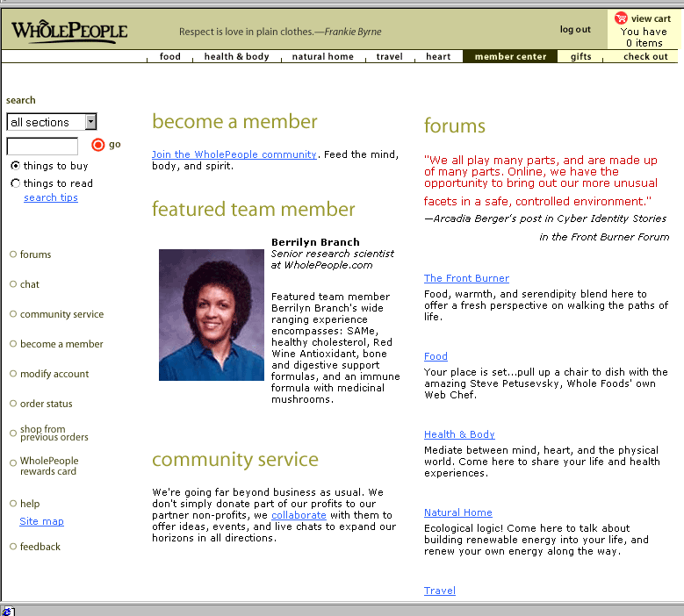
Task: Open the gifts tab
Action: 581,57
